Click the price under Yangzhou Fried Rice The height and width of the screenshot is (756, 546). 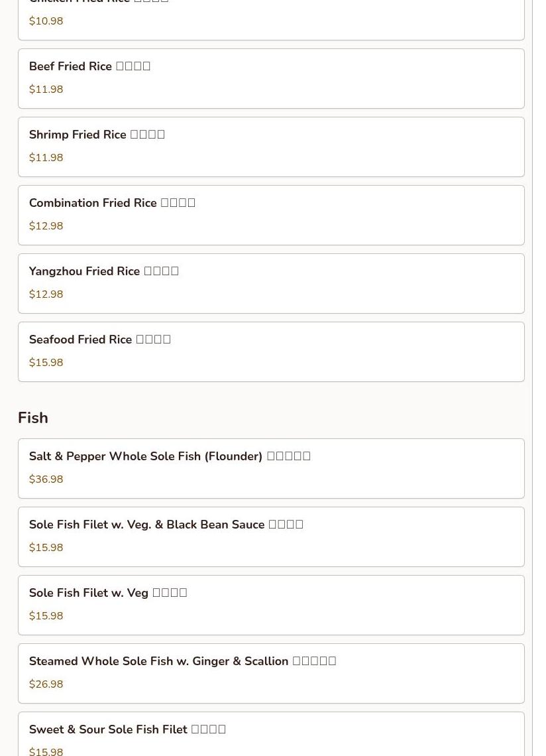[46, 294]
